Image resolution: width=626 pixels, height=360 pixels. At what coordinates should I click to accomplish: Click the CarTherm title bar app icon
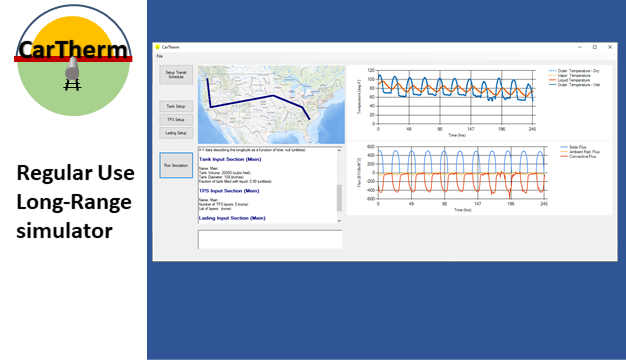pyautogui.click(x=157, y=47)
